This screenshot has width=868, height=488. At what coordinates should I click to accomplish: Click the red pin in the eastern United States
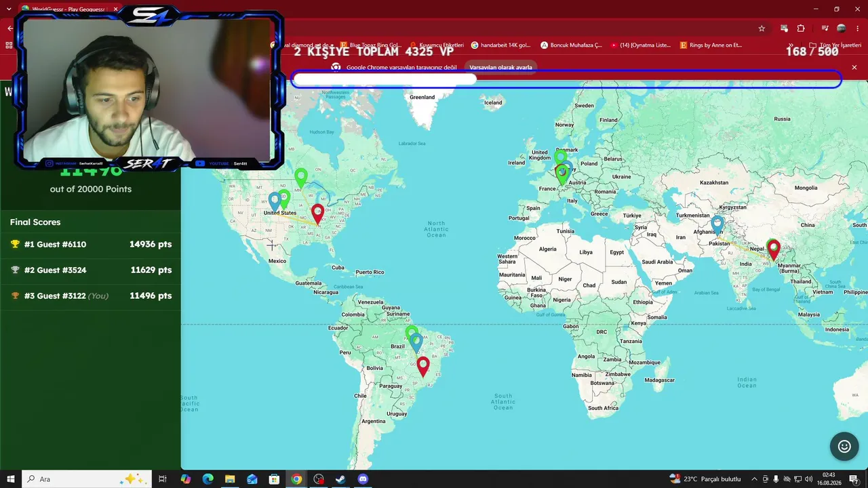pyautogui.click(x=317, y=214)
